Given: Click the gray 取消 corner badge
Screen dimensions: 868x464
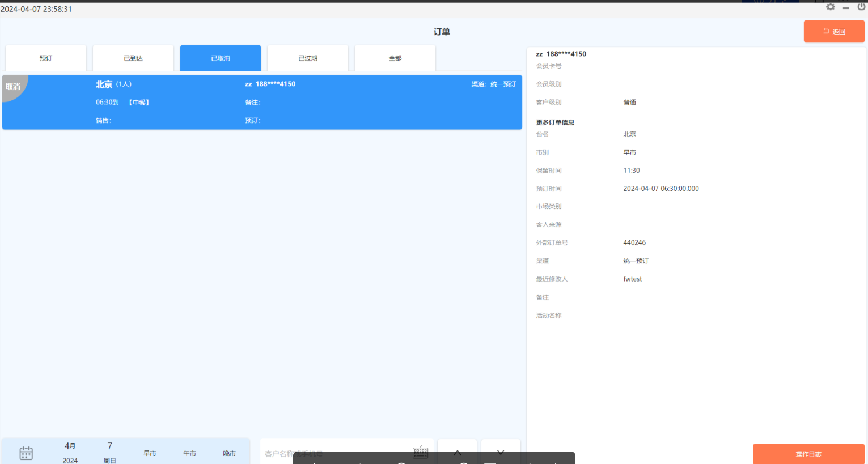Looking at the screenshot, I should tap(14, 87).
